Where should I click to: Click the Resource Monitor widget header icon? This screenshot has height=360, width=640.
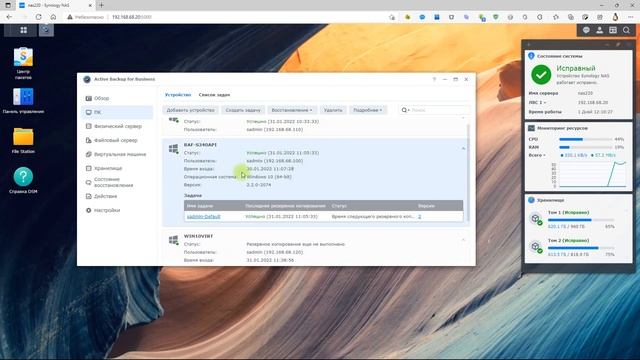[531, 128]
